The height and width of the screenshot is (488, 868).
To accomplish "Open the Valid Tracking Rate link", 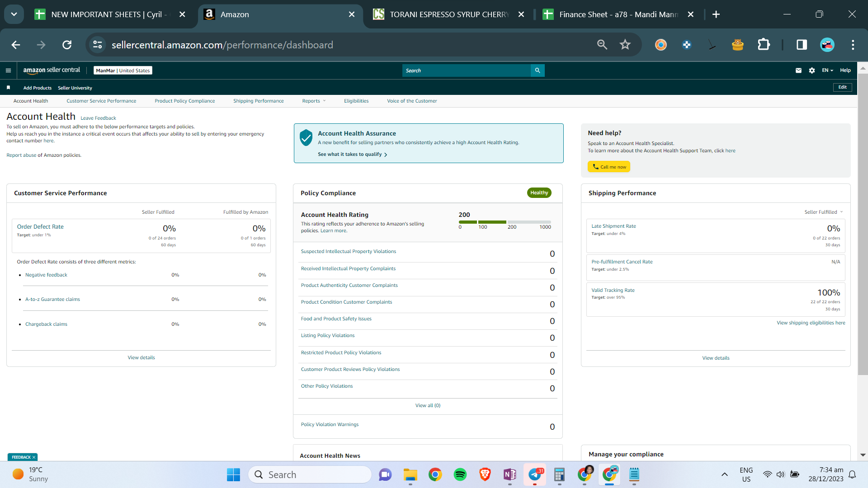I will [613, 291].
